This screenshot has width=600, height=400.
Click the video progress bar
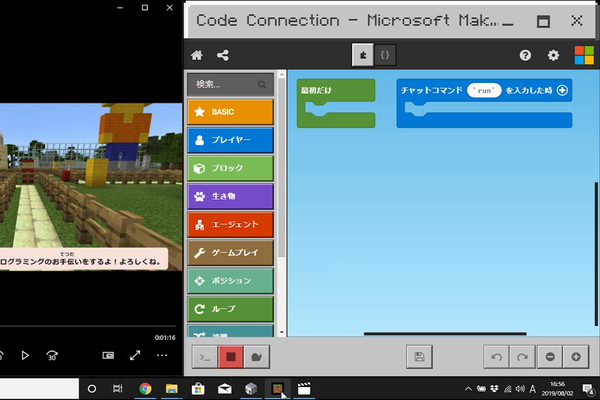pos(88,326)
